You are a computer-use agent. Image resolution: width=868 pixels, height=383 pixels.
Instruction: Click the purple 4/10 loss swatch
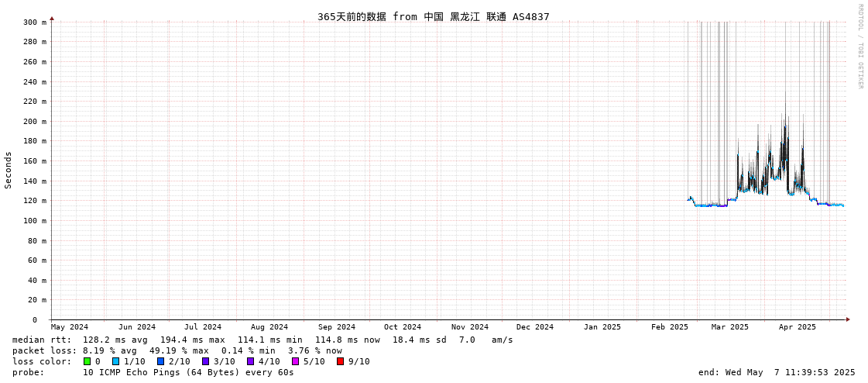(x=250, y=361)
